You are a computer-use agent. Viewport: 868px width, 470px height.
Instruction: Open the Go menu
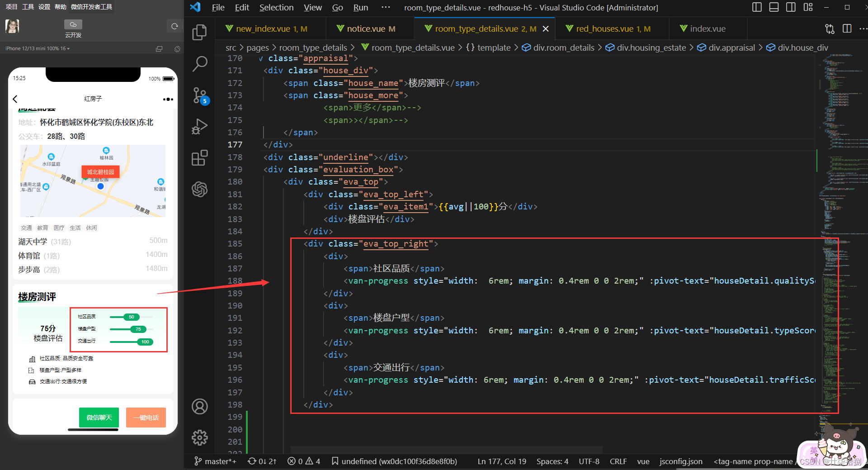coord(337,7)
